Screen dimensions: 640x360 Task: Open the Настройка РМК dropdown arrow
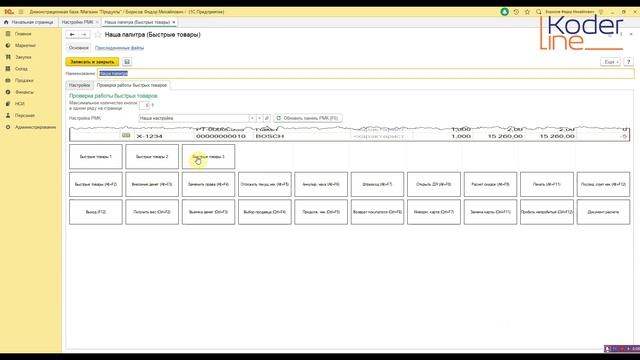(252, 118)
